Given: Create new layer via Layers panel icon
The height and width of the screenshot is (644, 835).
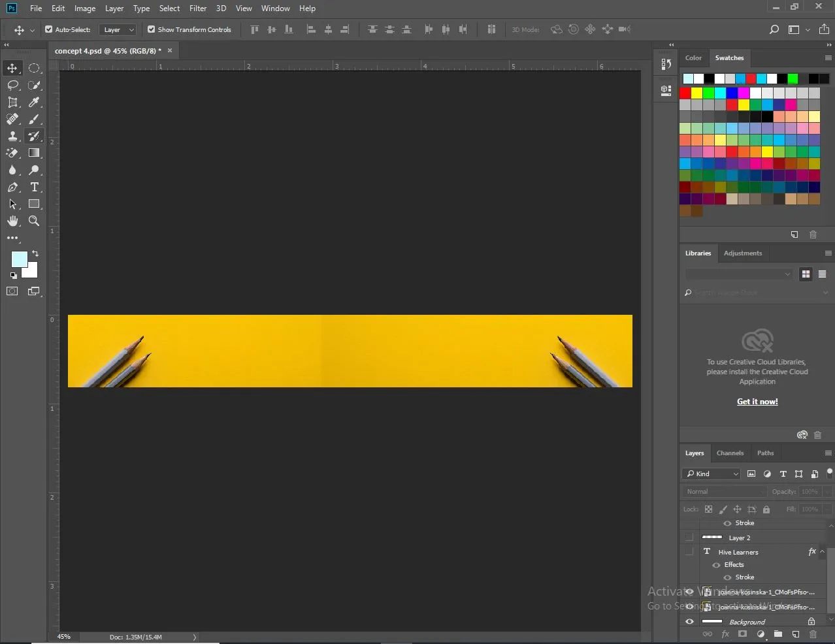Looking at the screenshot, I should 795,634.
